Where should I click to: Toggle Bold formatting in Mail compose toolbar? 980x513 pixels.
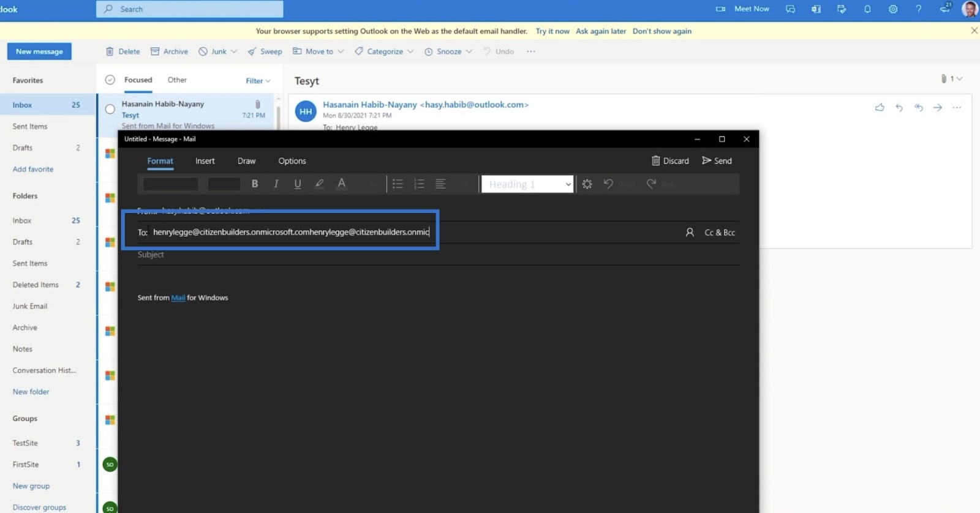[x=255, y=184]
